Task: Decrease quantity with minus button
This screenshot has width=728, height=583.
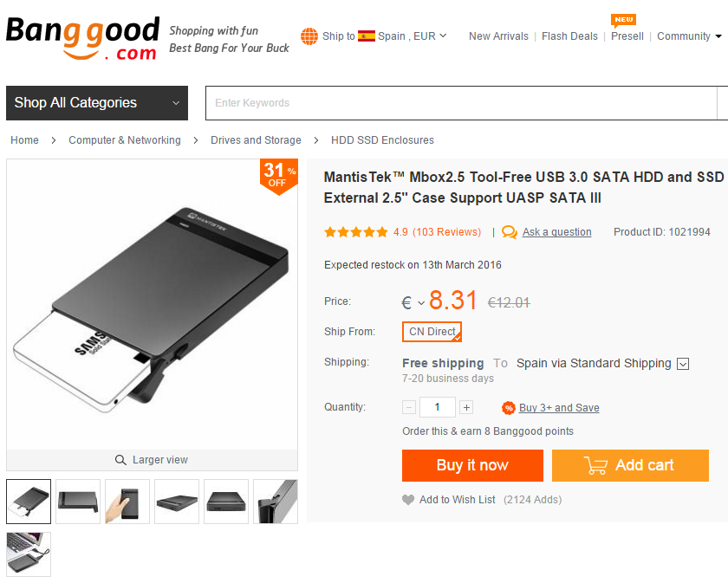Action: click(x=409, y=407)
